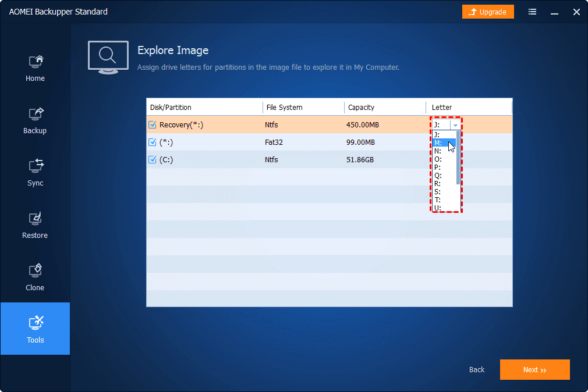Click the drive letter list scrollbar
Viewport: 588px width, 392px height.
(458, 158)
